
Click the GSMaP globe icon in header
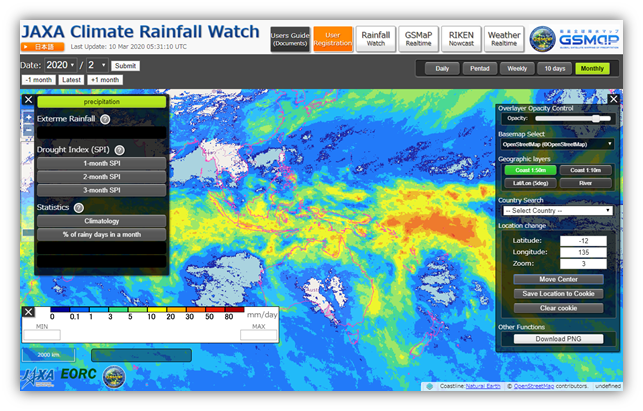543,39
